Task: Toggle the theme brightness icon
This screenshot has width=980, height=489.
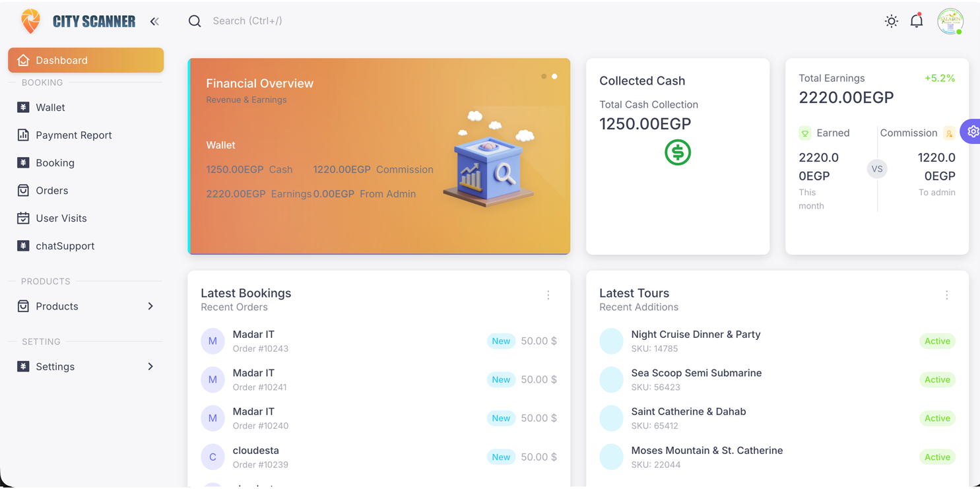Action: 891,20
